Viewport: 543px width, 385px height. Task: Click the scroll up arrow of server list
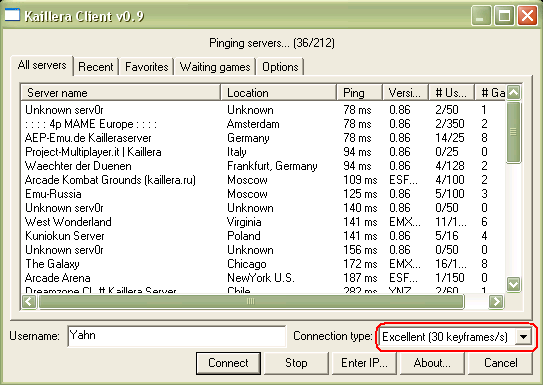pos(513,92)
